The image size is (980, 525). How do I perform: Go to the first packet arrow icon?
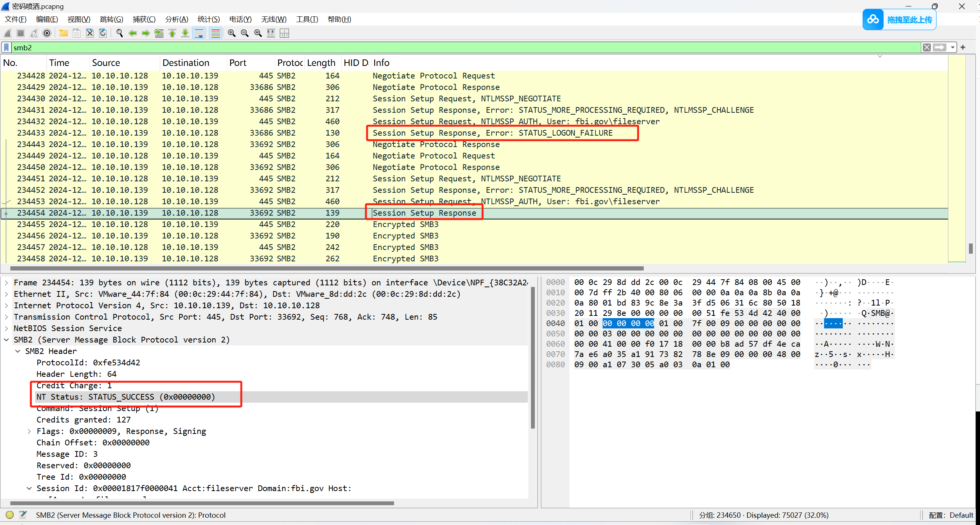click(x=172, y=34)
